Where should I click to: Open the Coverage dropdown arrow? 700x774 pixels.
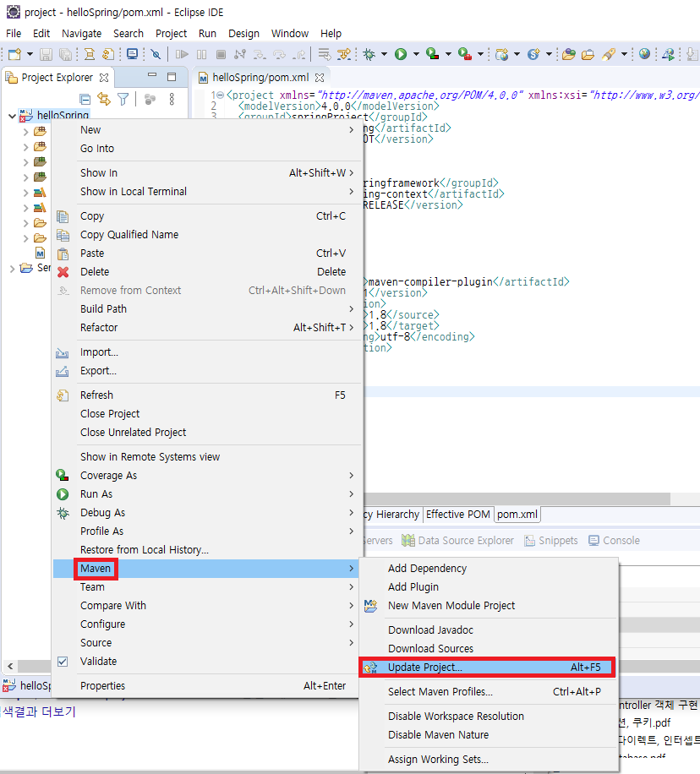tap(448, 54)
